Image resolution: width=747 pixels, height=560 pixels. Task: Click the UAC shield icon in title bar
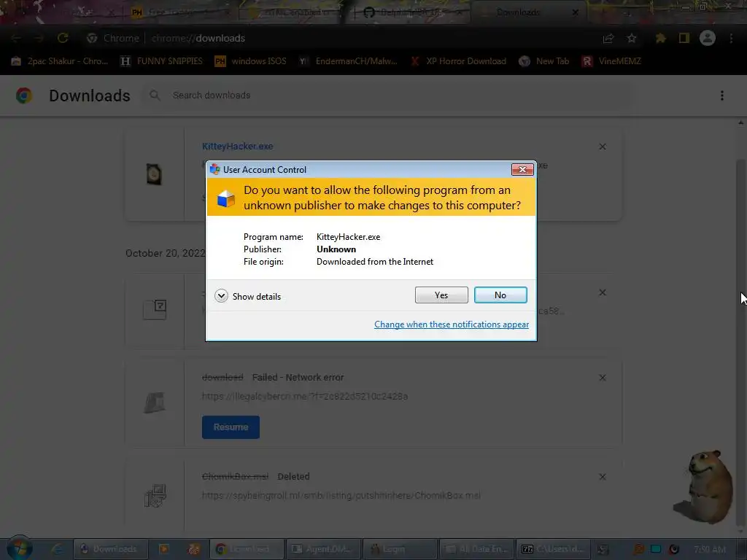(215, 169)
